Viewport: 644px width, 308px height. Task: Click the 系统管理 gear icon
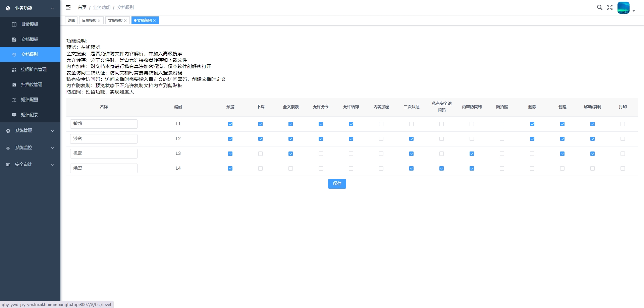[8, 131]
